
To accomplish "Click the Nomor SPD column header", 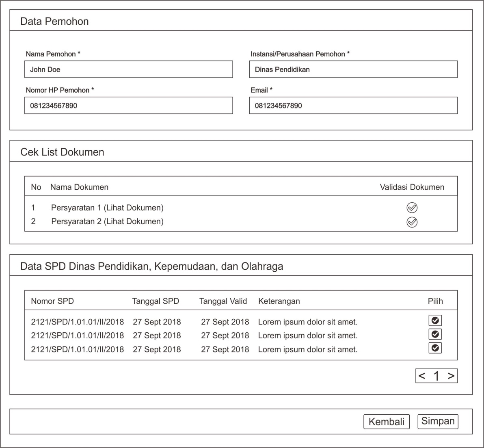I will coord(52,301).
